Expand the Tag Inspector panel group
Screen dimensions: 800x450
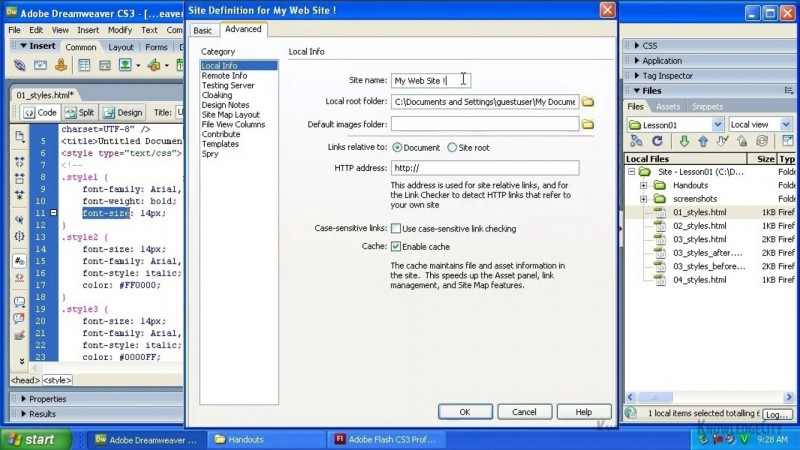(x=637, y=76)
